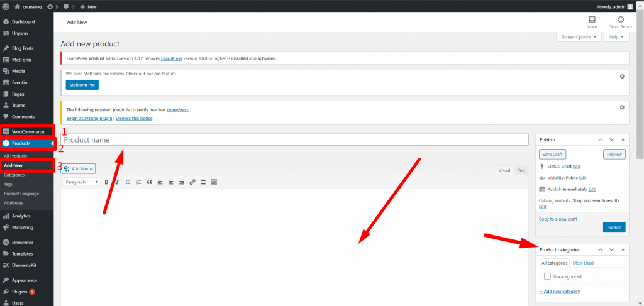Toggle the editor toolbar toggle icon
The image size is (644, 306).
pyautogui.click(x=214, y=182)
